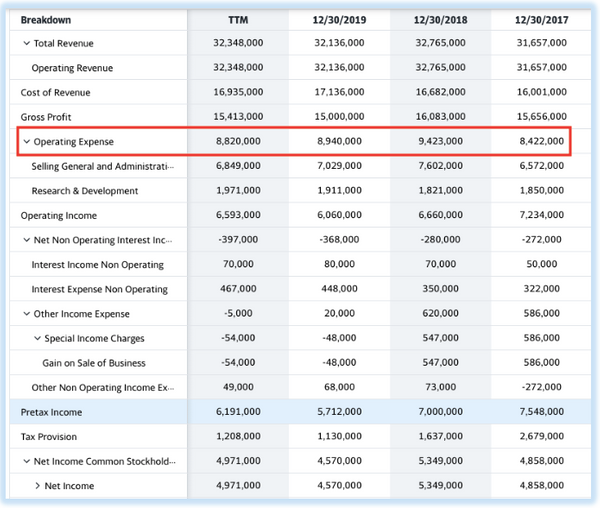Screen dimensions: 600x508
Task: Click Other Non Operating Income label
Action: pos(103,388)
